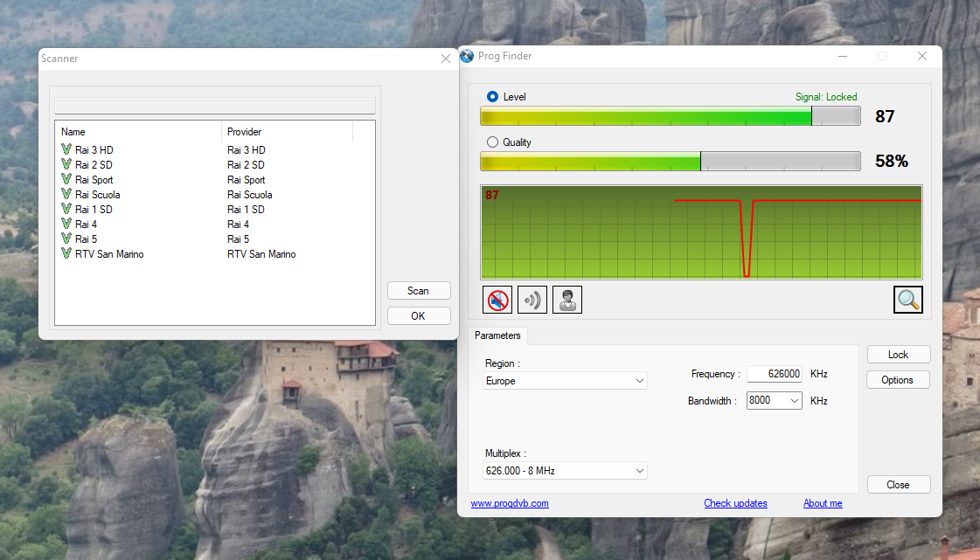Select the Rai 2 SD channel name
The height and width of the screenshot is (560, 980).
pos(94,165)
